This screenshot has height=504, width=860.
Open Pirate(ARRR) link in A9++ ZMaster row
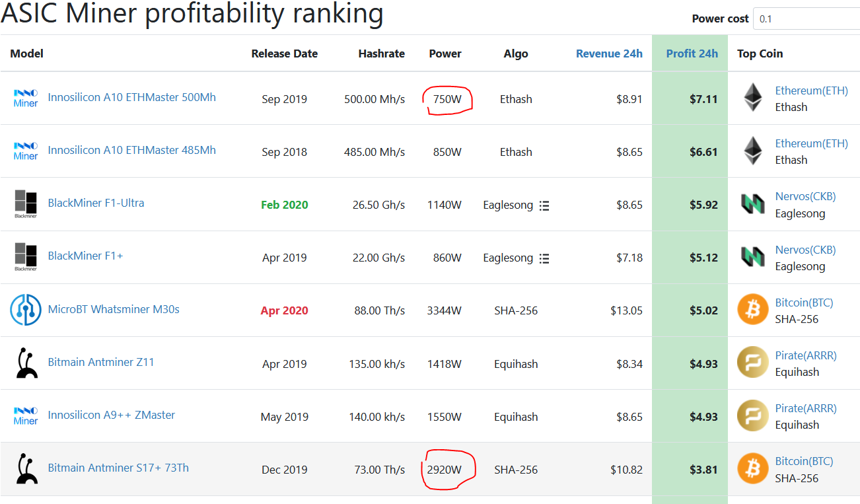coord(806,408)
